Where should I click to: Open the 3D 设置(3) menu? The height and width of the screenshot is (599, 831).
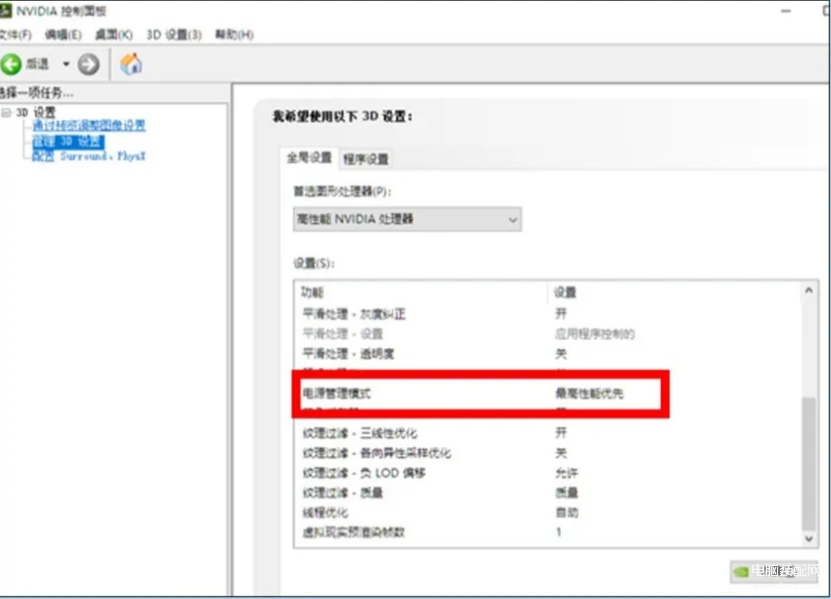coord(174,34)
